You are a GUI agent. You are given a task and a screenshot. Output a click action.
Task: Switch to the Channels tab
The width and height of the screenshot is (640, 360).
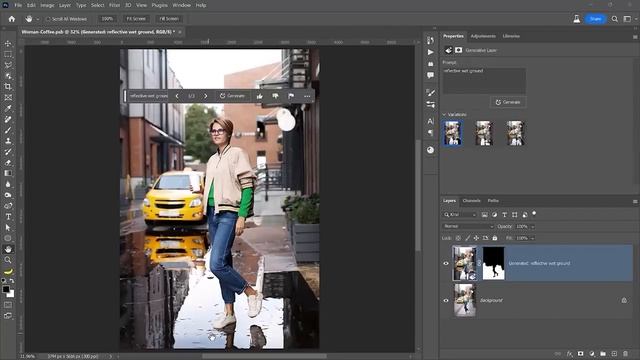pyautogui.click(x=471, y=201)
